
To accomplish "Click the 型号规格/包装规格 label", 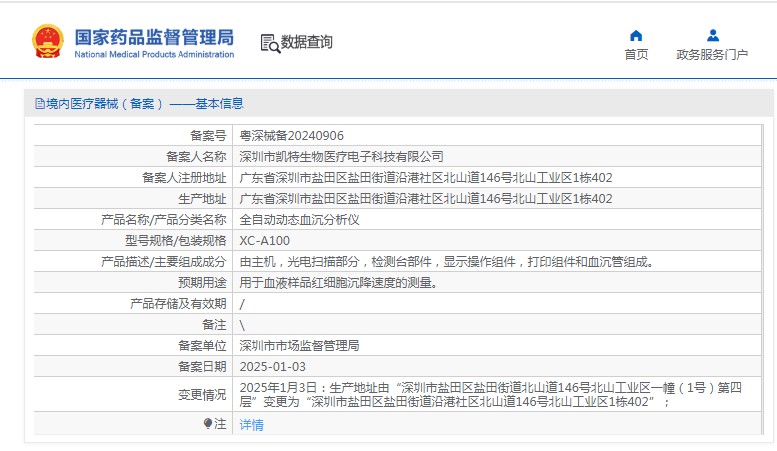I will click(x=175, y=241).
